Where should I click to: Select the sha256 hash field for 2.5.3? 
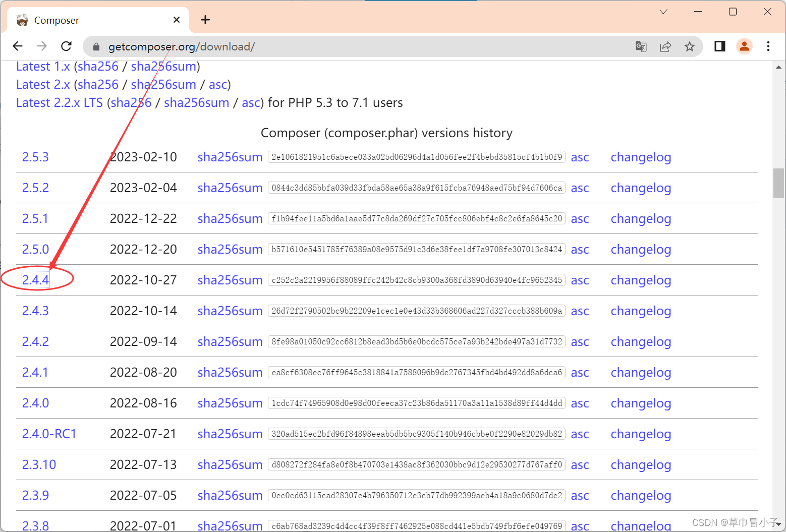[x=417, y=157]
